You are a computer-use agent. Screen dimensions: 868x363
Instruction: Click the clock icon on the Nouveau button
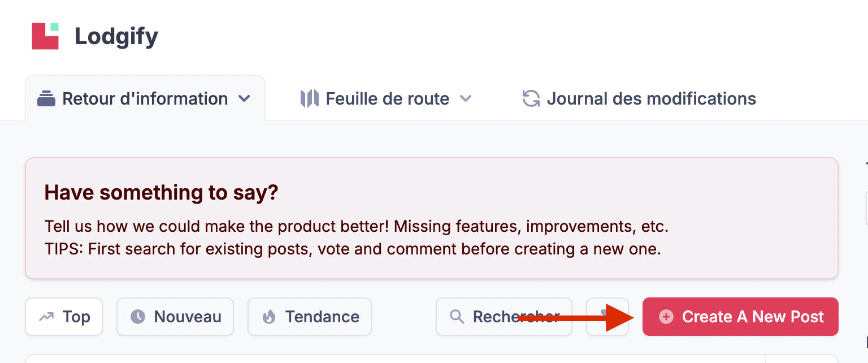click(138, 317)
